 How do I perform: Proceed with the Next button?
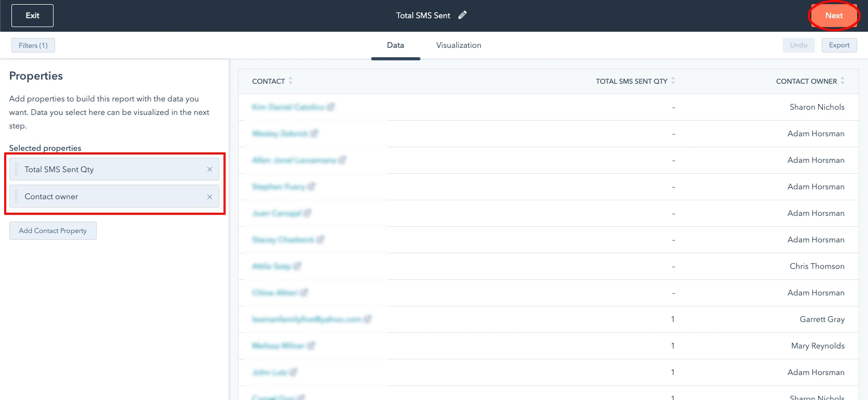834,16
